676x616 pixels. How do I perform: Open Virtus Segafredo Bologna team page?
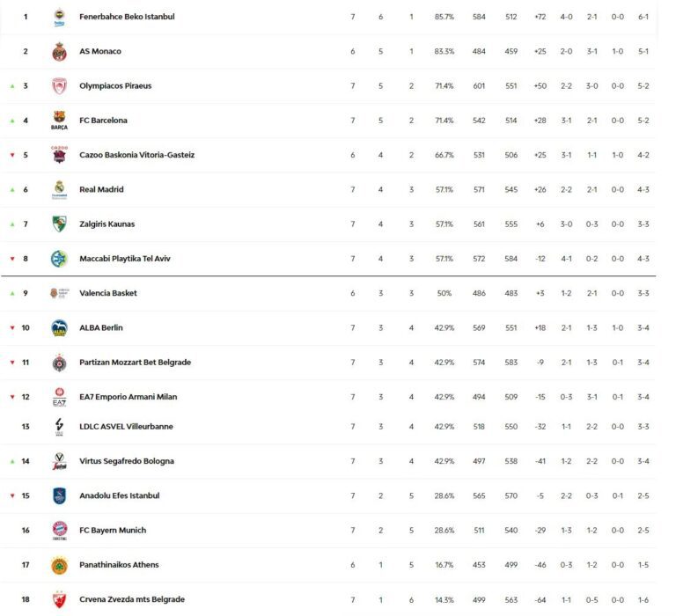127,461
